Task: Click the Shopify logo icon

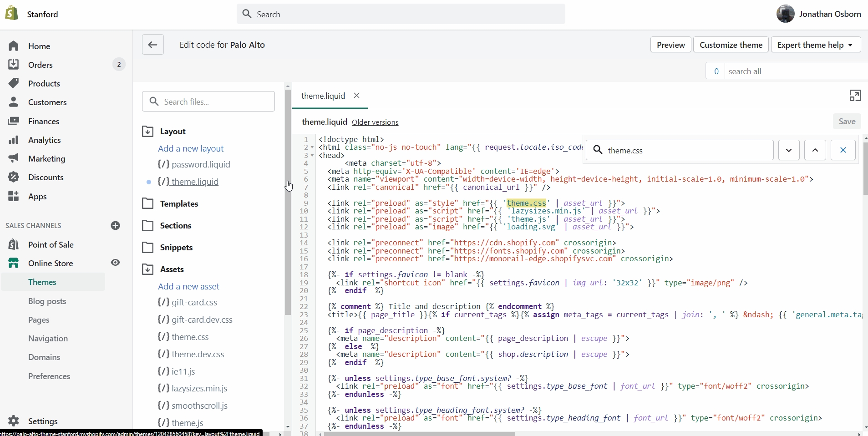Action: pos(11,14)
